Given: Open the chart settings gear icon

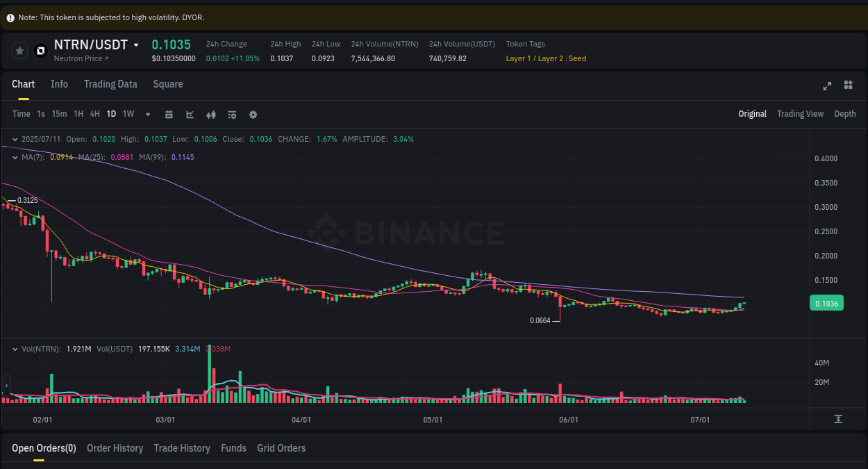Looking at the screenshot, I should [x=253, y=114].
